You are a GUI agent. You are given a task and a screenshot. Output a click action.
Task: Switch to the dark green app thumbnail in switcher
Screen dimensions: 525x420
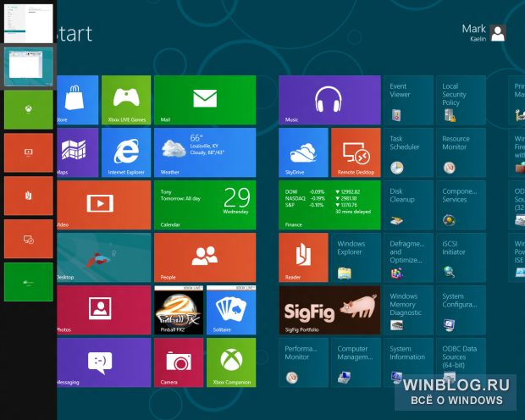coord(29,282)
